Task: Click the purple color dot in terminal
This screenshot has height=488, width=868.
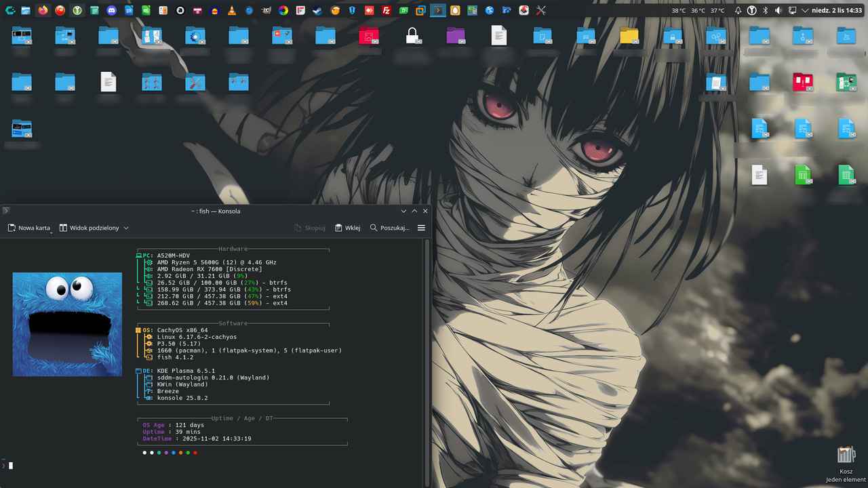Action: click(x=166, y=452)
